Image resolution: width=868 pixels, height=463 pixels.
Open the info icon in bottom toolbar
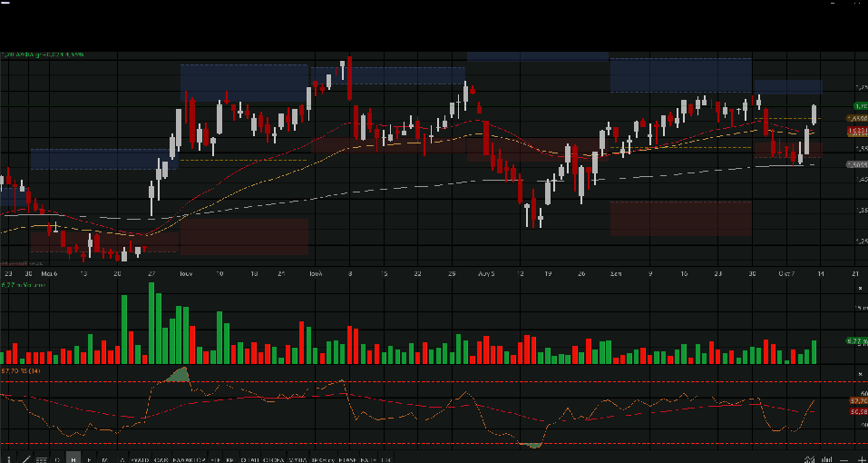[x=9, y=459]
